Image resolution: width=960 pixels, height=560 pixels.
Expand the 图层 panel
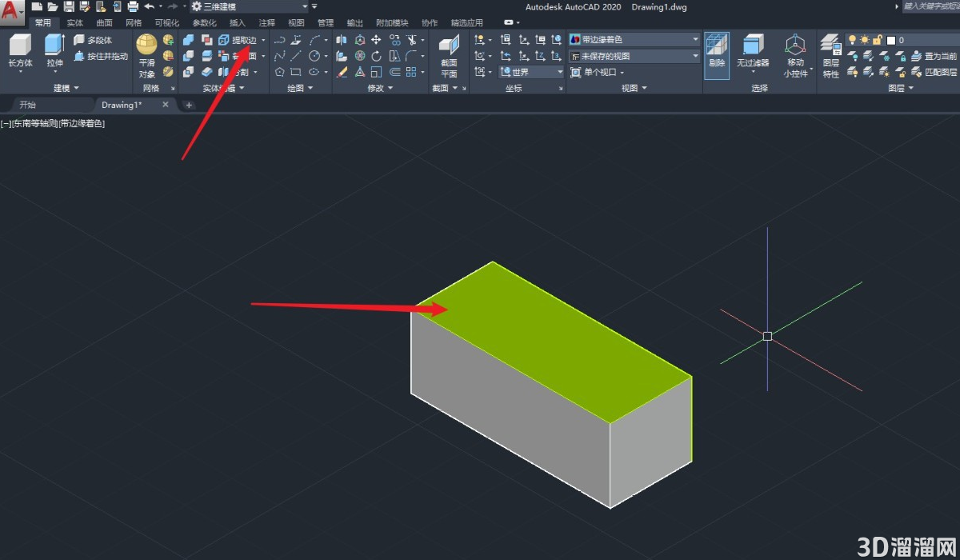click(x=900, y=88)
